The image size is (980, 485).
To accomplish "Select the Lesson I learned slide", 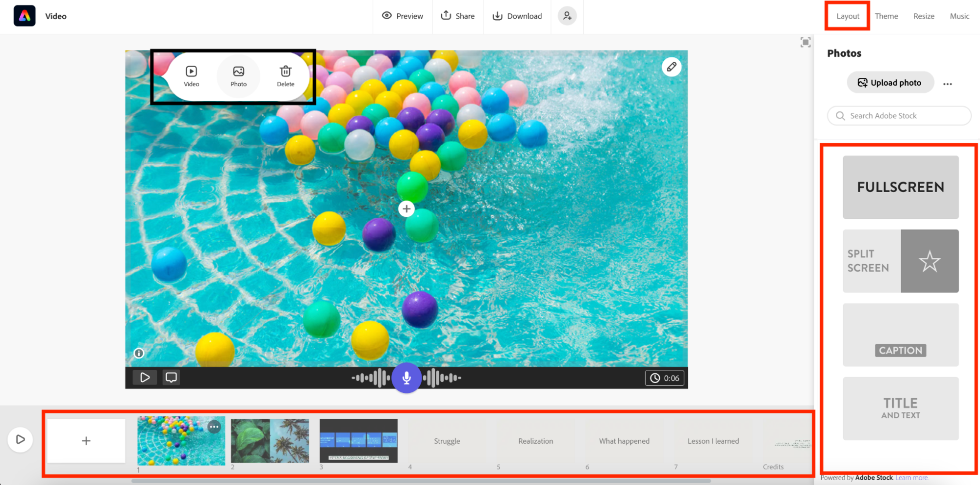I will 713,441.
